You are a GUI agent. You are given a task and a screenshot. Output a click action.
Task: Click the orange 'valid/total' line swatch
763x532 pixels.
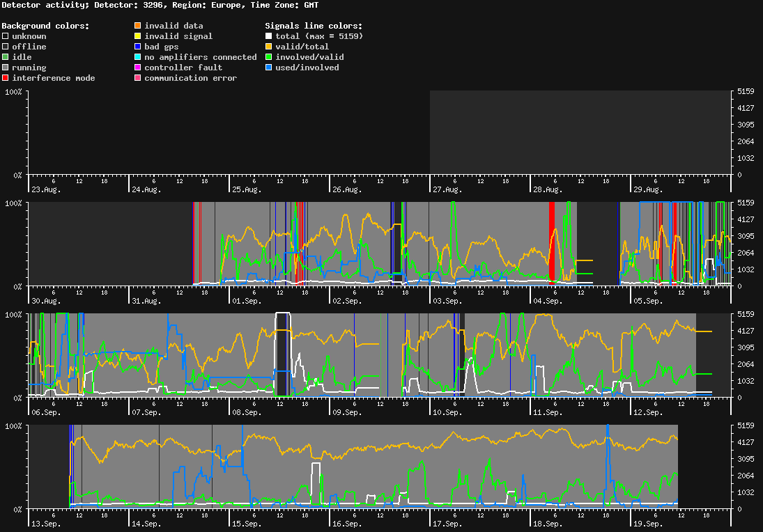click(x=268, y=47)
